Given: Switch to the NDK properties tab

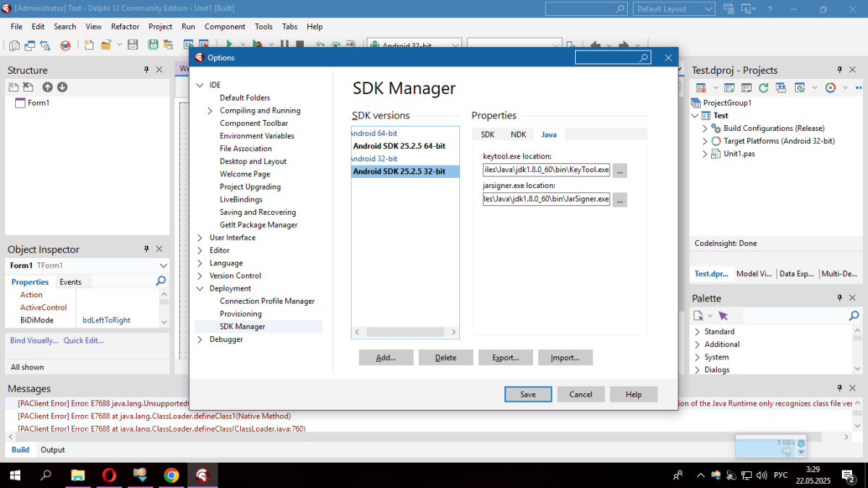Looking at the screenshot, I should click(518, 134).
